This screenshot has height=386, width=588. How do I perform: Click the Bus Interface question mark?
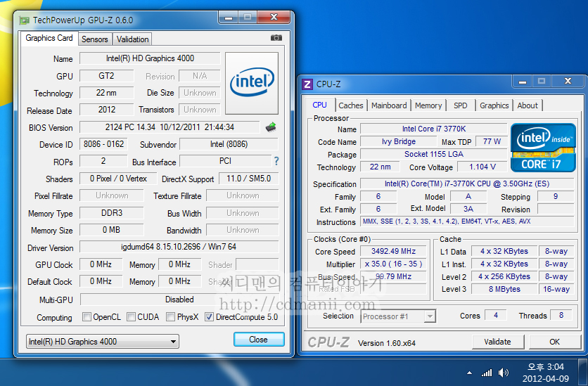[276, 161]
